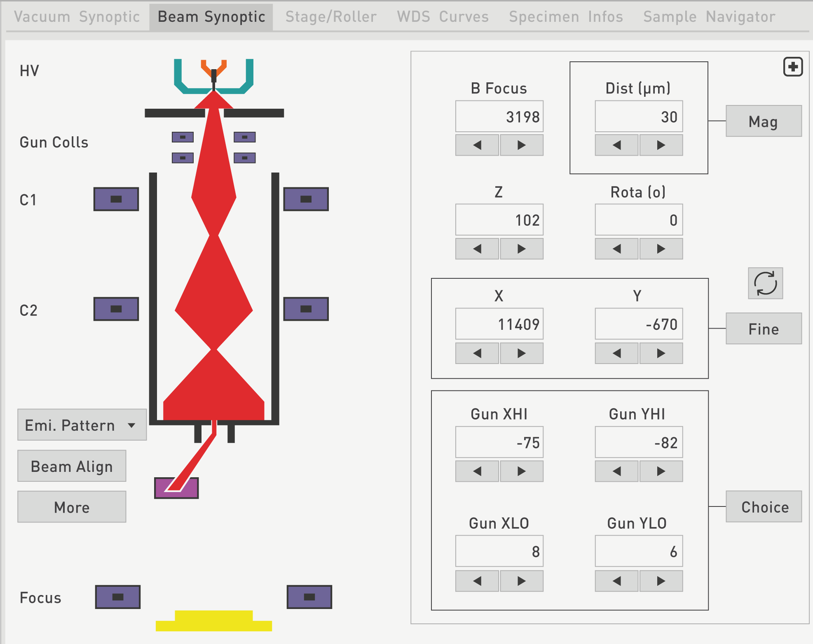Click the Choice button

pyautogui.click(x=763, y=506)
